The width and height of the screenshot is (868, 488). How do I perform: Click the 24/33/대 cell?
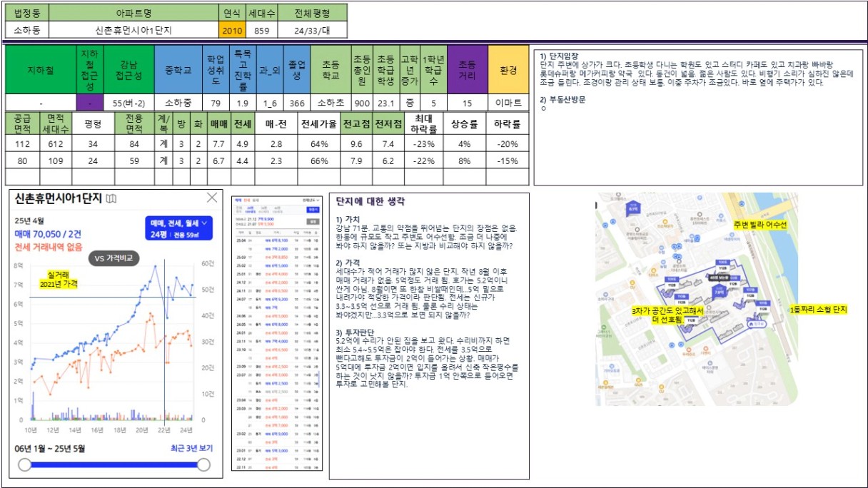coord(313,31)
